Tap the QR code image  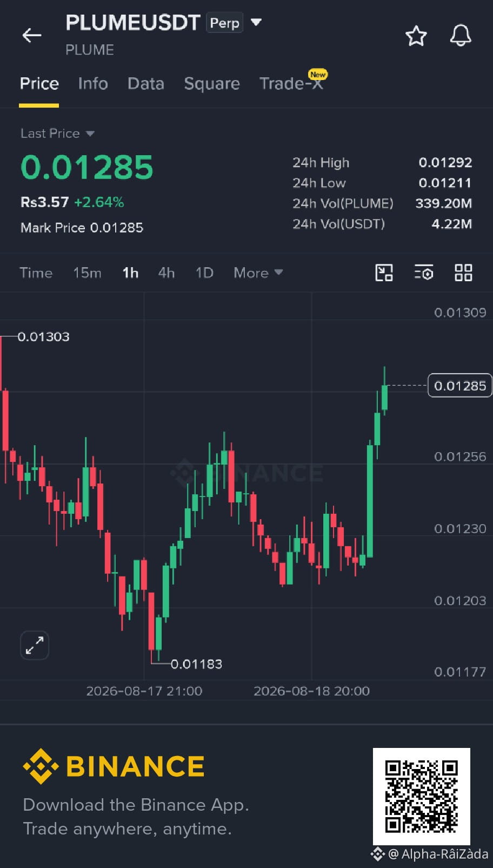(422, 796)
